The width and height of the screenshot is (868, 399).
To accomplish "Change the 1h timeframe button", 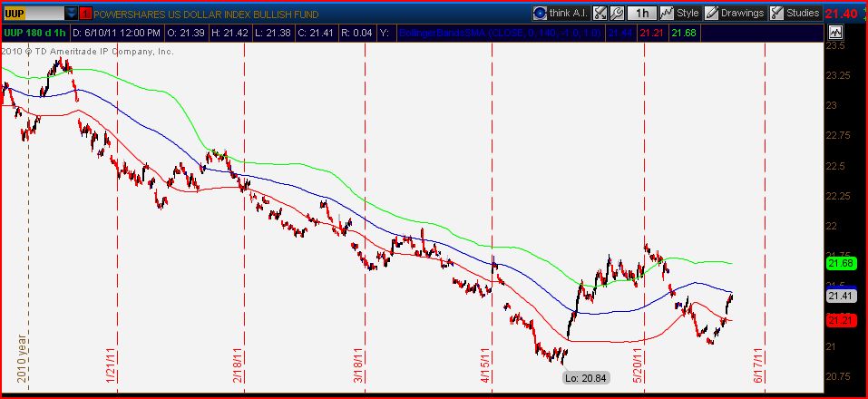I will point(642,13).
